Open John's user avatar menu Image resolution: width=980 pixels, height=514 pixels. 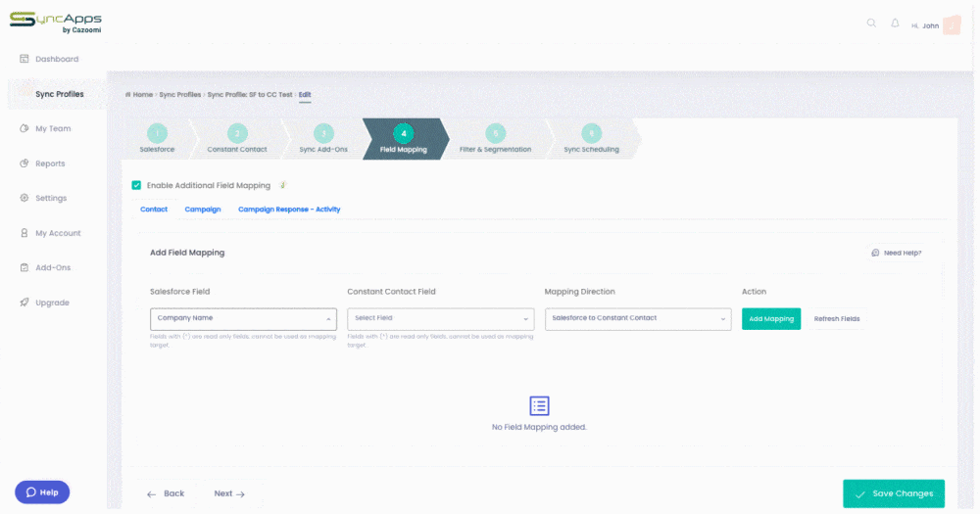[952, 25]
